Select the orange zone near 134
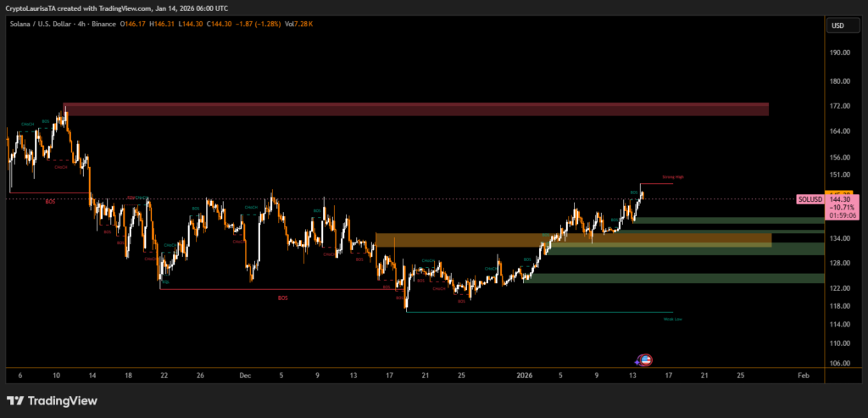Screen dimensions: 868x418 coord(573,240)
